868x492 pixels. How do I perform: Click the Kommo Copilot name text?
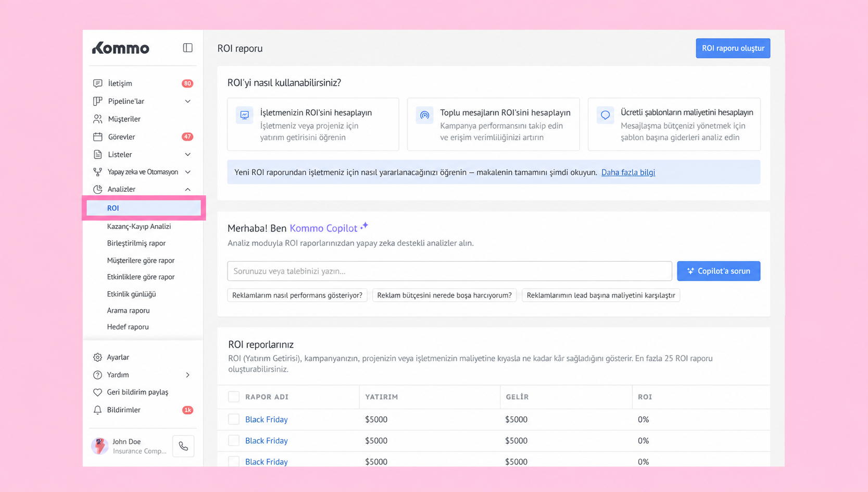(x=323, y=228)
